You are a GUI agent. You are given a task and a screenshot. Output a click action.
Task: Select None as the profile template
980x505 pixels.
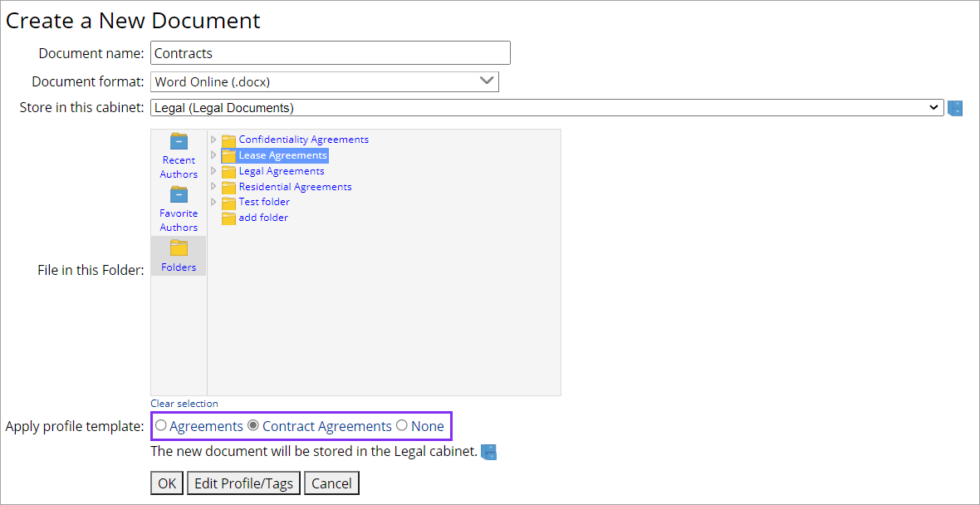click(401, 425)
